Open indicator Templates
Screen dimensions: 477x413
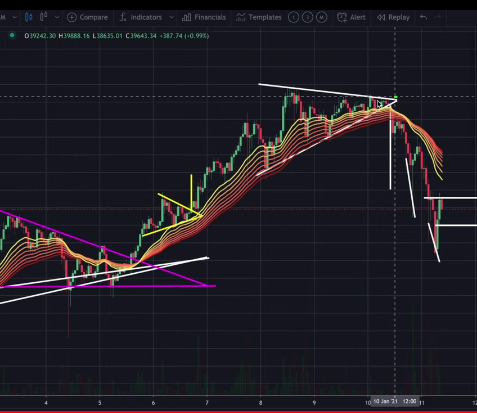pyautogui.click(x=259, y=17)
